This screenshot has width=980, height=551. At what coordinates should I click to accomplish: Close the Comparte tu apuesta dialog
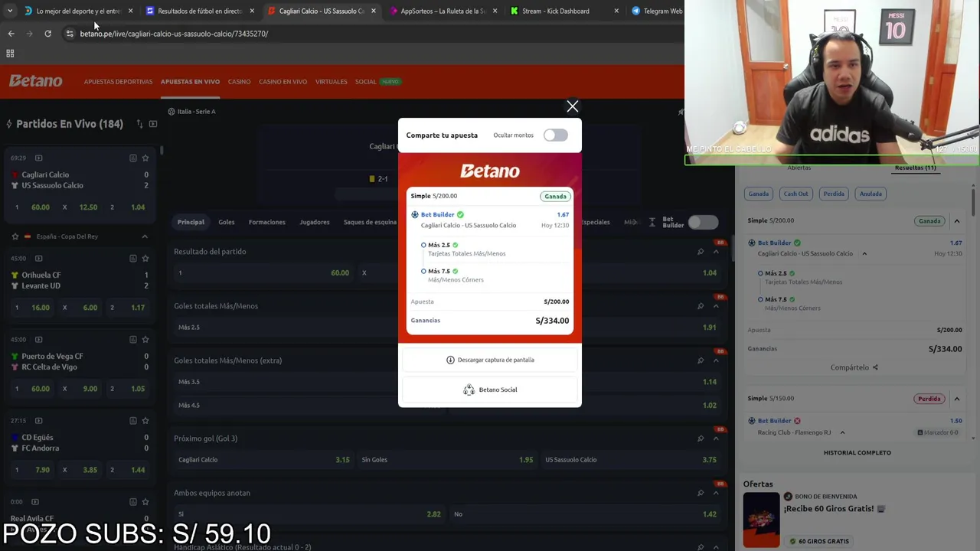pyautogui.click(x=572, y=106)
